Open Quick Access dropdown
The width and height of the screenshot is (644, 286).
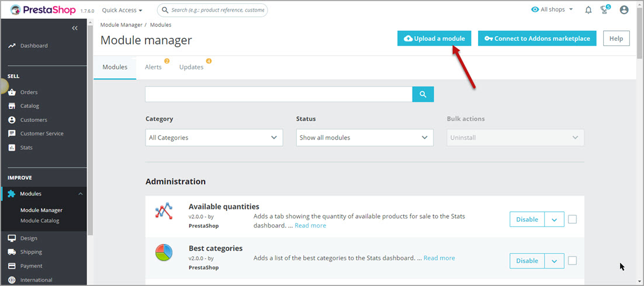click(x=122, y=10)
